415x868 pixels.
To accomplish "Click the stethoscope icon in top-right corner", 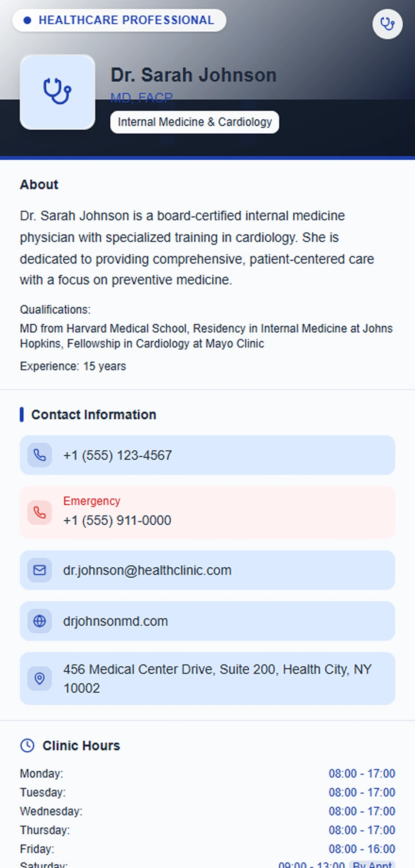I will [387, 24].
